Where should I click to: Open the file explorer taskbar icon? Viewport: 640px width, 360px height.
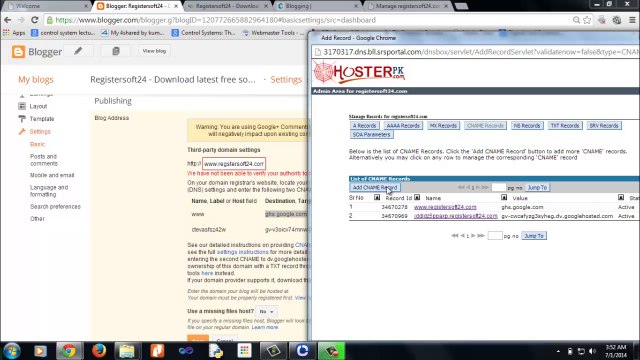coord(127,351)
